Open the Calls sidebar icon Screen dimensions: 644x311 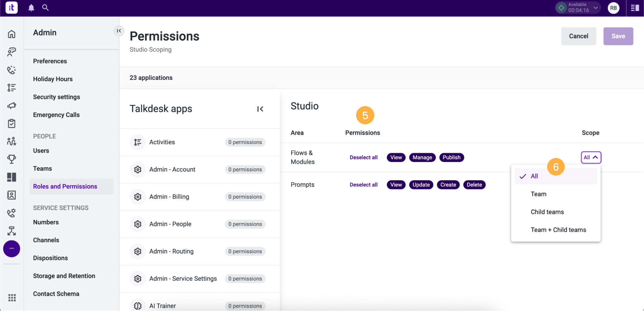pos(12,70)
